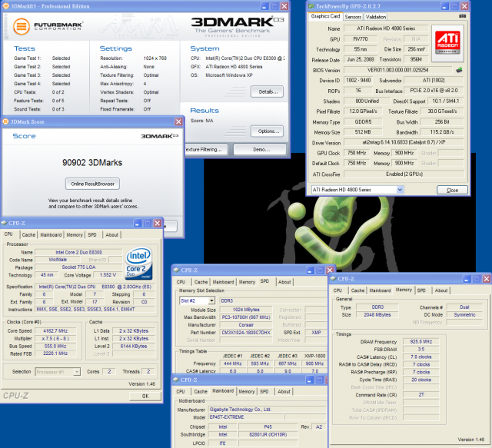
Task: Open the GPU-Z graphics card selector dropdown
Action: 400,190
